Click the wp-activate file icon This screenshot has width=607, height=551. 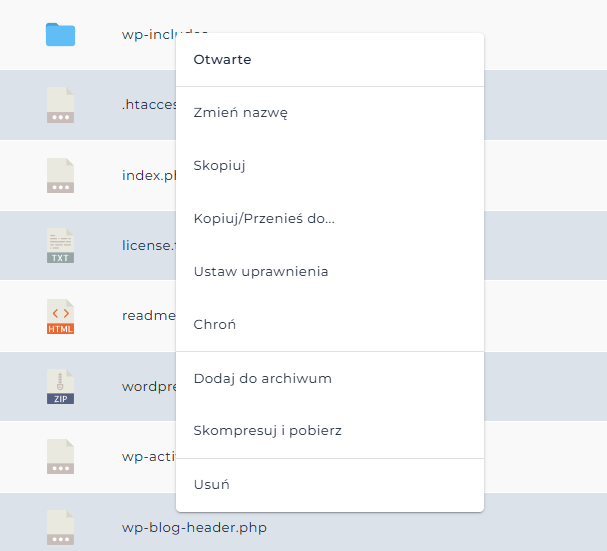click(x=60, y=456)
